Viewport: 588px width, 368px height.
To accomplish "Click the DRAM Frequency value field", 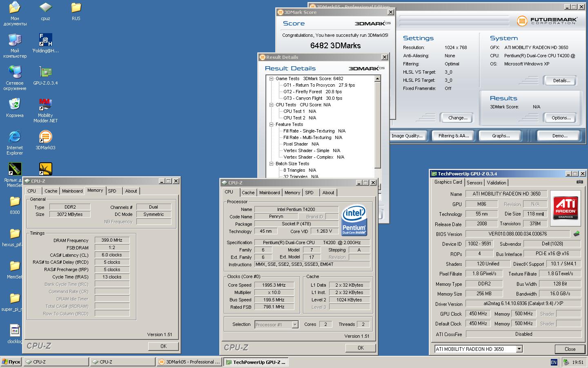I will [112, 240].
